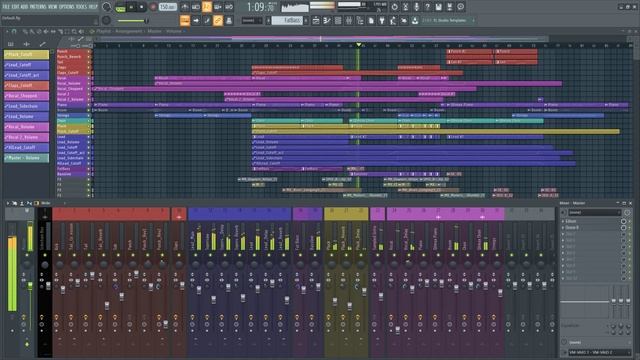Click the playlist horizontal scroll overview bar
Viewport: 640px width, 360px height.
click(x=320, y=39)
